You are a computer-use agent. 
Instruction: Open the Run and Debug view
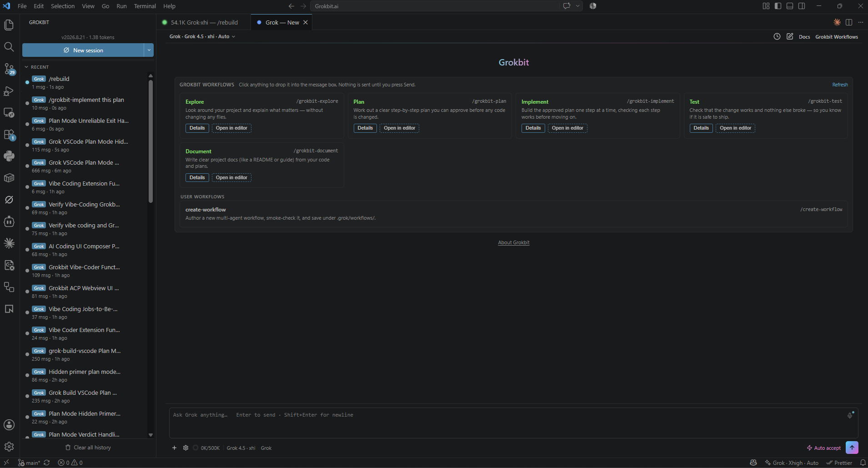pos(9,91)
